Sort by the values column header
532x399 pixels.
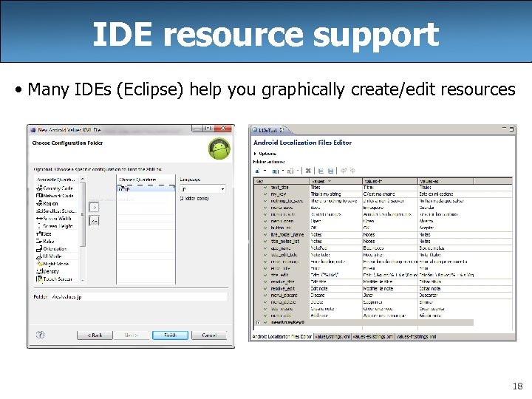tap(336, 181)
